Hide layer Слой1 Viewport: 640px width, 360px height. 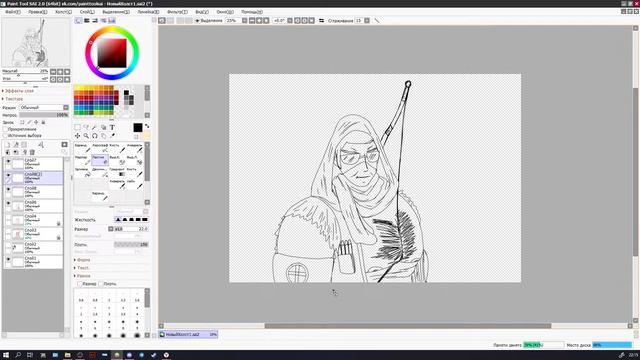(x=8, y=259)
